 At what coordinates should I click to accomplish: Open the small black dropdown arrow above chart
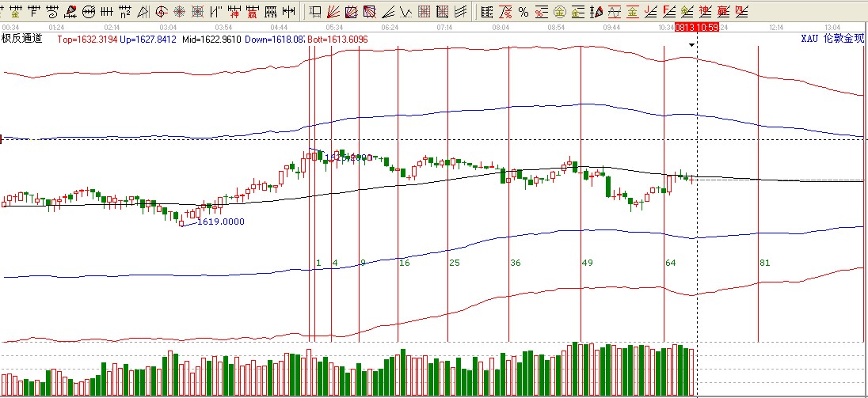[692, 45]
